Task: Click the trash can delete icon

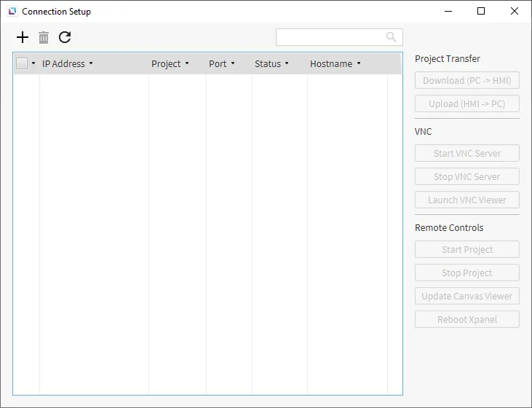Action: (x=44, y=37)
